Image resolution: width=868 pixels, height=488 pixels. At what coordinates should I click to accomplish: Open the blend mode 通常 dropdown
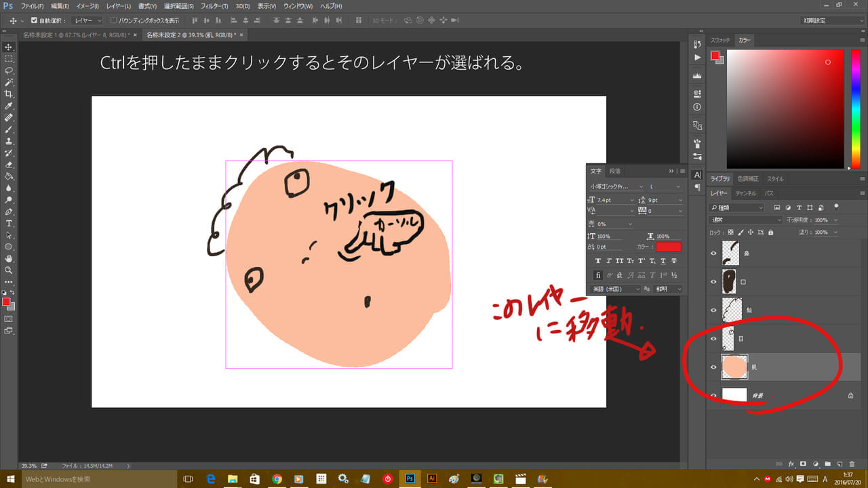tap(746, 220)
